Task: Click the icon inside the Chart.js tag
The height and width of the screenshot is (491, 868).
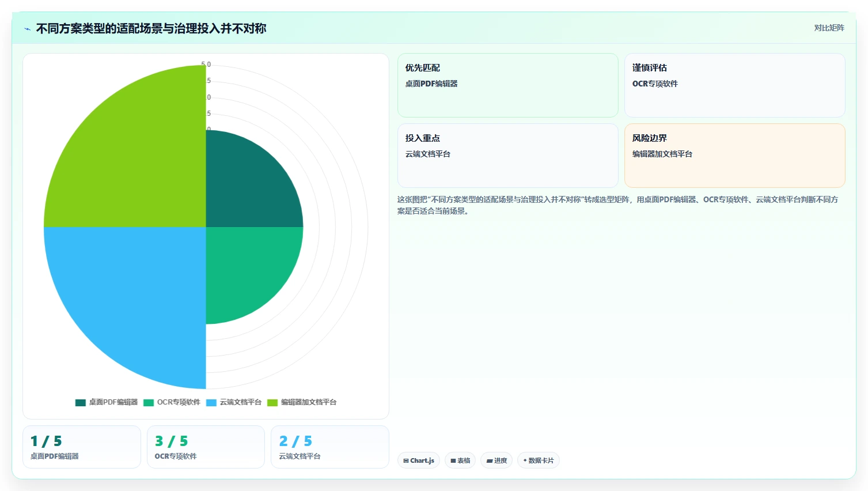Action: 406,461
